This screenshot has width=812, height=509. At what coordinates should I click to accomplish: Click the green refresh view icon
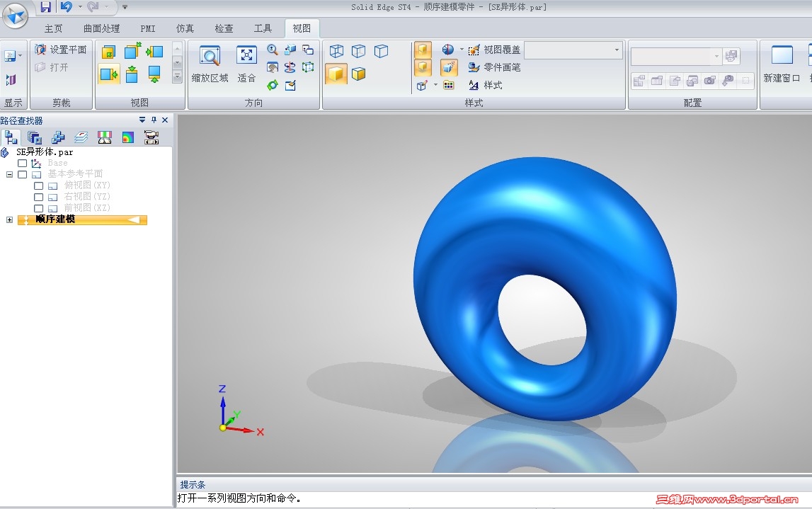click(273, 85)
